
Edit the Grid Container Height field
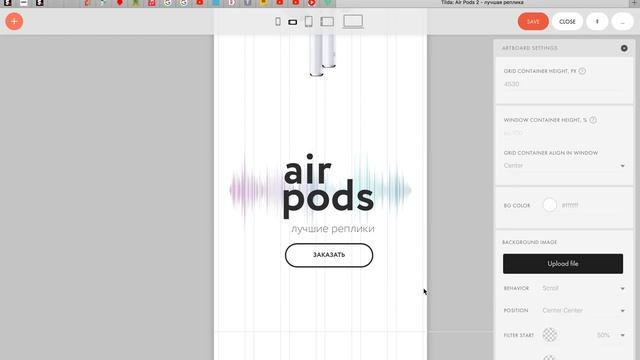(564, 84)
